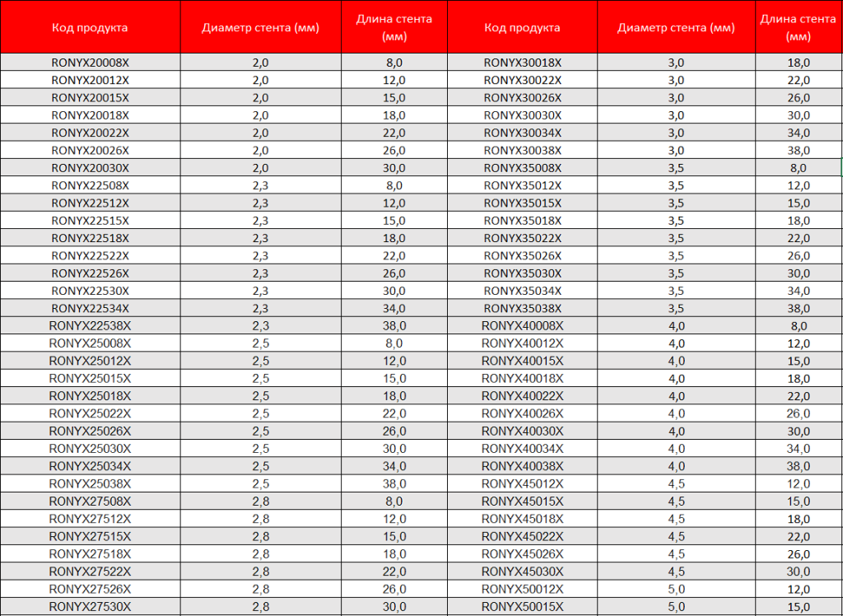Select the diameter cell for RONYX45012X

[x=676, y=484]
